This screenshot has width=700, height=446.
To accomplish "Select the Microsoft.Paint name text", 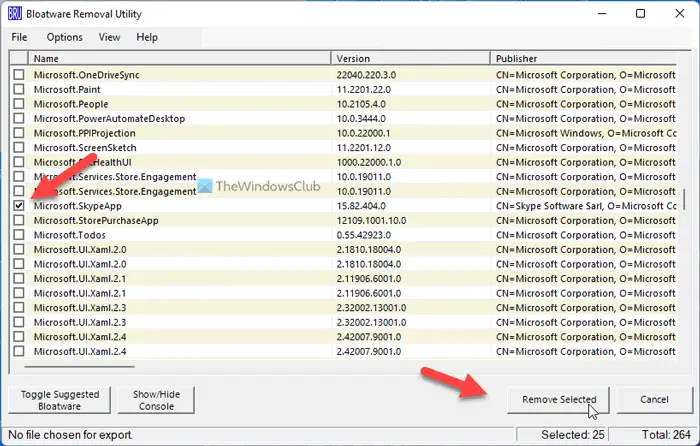I will 67,89.
